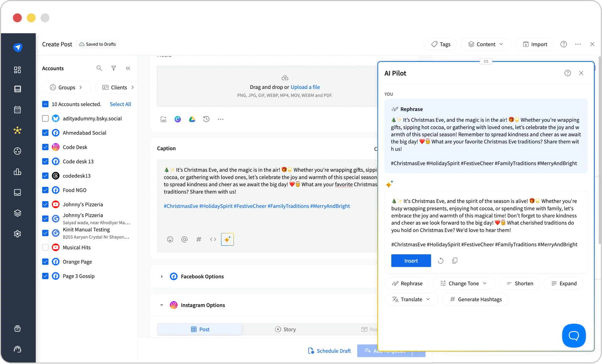This screenshot has height=364, width=602.
Task: Open Canva from the media toolbar
Action: pyautogui.click(x=178, y=119)
